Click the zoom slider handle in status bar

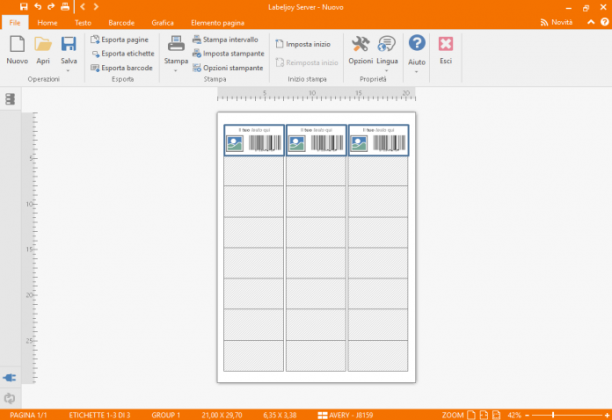tap(553, 415)
